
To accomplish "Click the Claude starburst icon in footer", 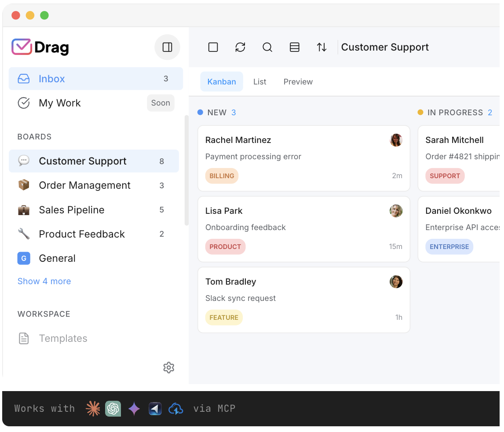I will coord(93,409).
